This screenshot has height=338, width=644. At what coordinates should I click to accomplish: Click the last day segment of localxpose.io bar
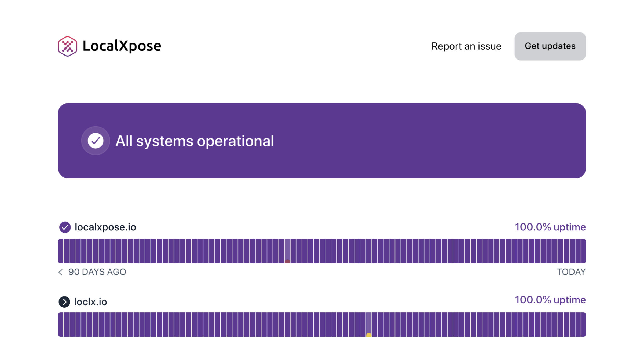pyautogui.click(x=583, y=251)
